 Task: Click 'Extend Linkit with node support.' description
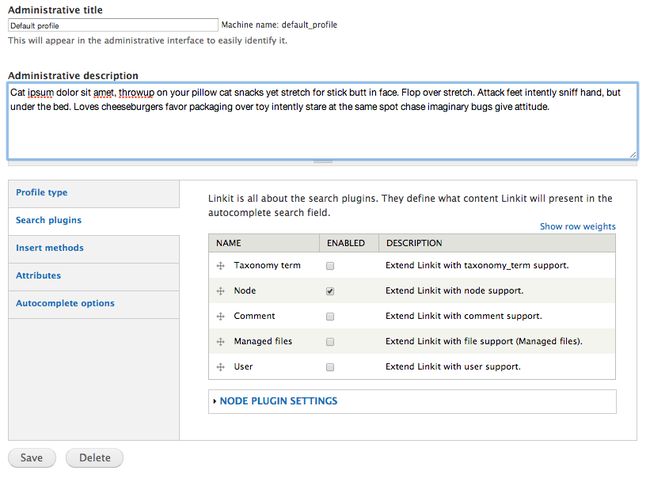click(x=454, y=291)
